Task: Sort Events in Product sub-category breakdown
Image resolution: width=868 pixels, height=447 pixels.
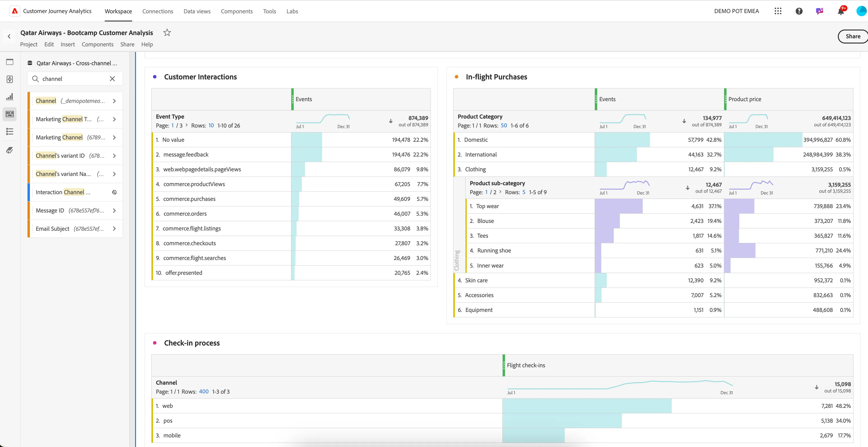Action: click(688, 188)
